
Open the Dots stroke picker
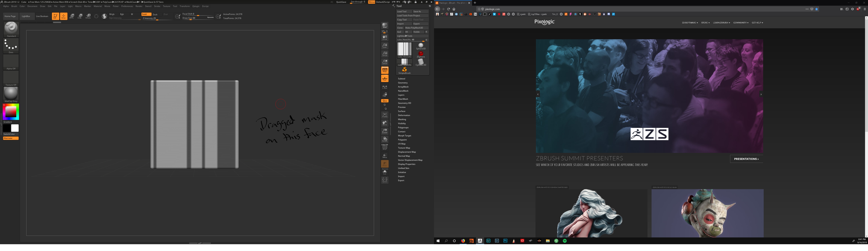pyautogui.click(x=11, y=46)
